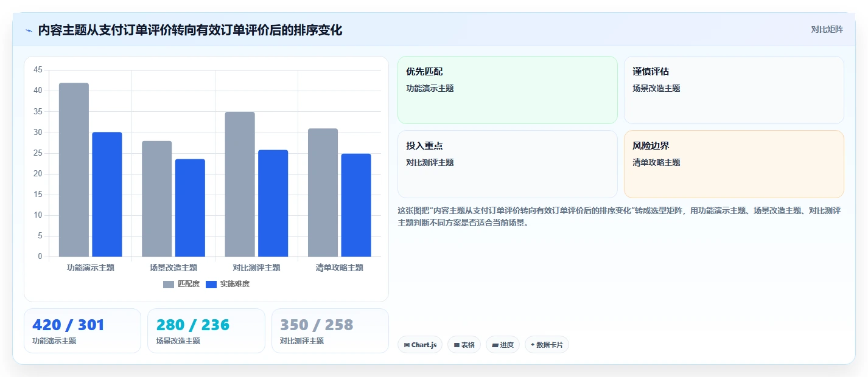
Task: Click the 对比测评主题 text in 投入重点 card
Action: pyautogui.click(x=430, y=162)
